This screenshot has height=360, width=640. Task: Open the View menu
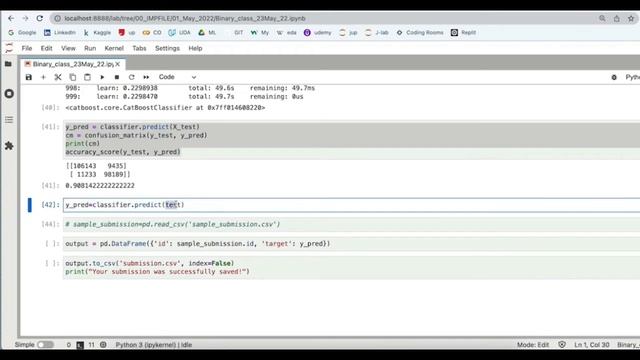point(68,48)
